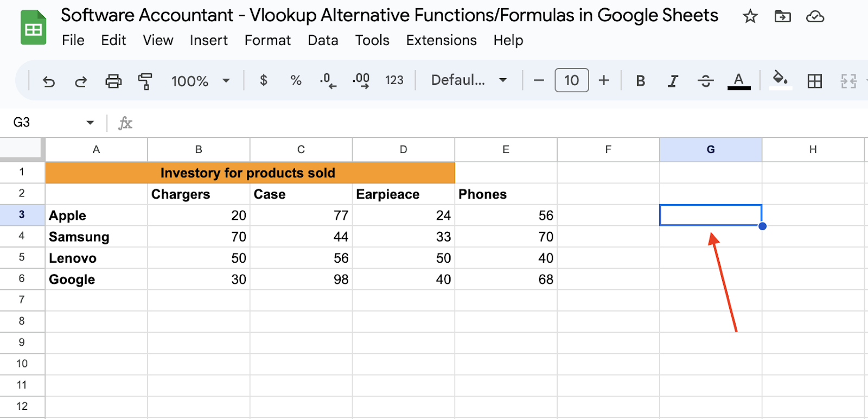This screenshot has width=868, height=419.
Task: Decrease font size minus button
Action: (x=539, y=81)
